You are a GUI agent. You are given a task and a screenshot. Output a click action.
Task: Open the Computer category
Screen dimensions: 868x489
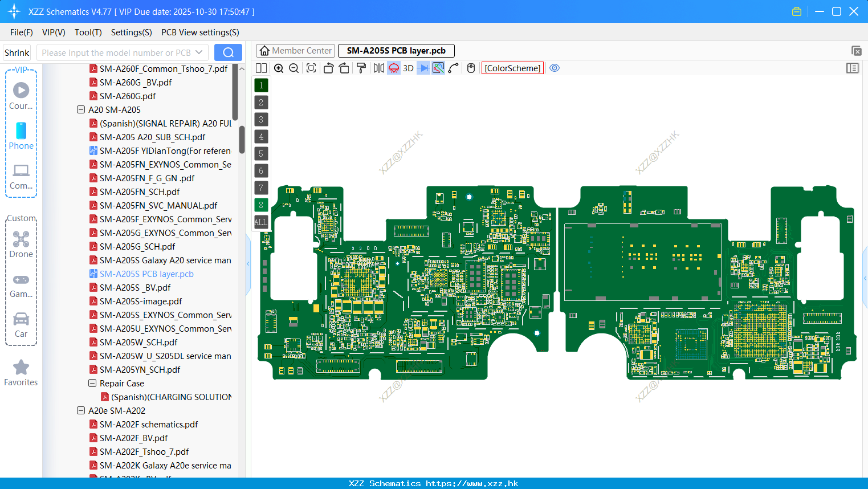click(x=21, y=176)
